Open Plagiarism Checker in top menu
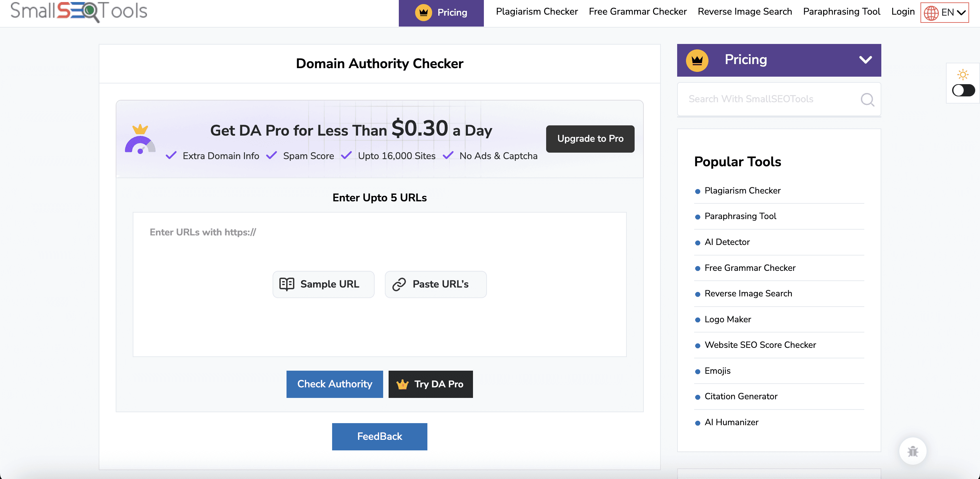The height and width of the screenshot is (479, 980). pos(536,12)
